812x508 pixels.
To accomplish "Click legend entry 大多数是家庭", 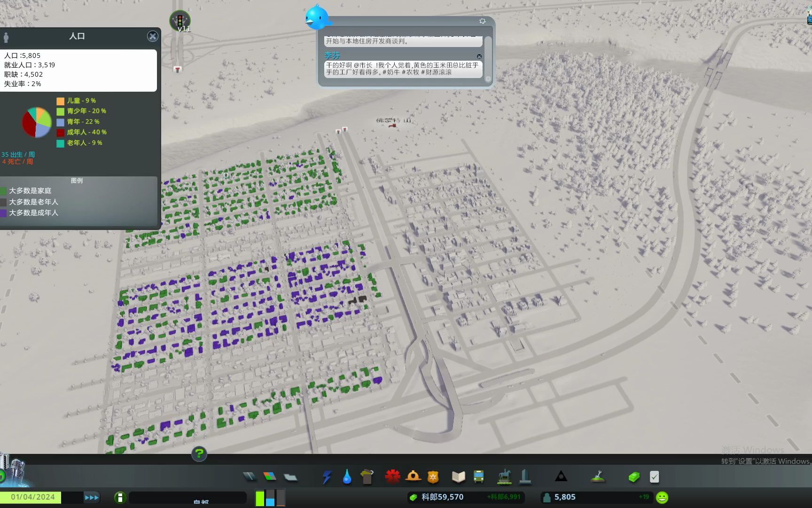I will 30,191.
